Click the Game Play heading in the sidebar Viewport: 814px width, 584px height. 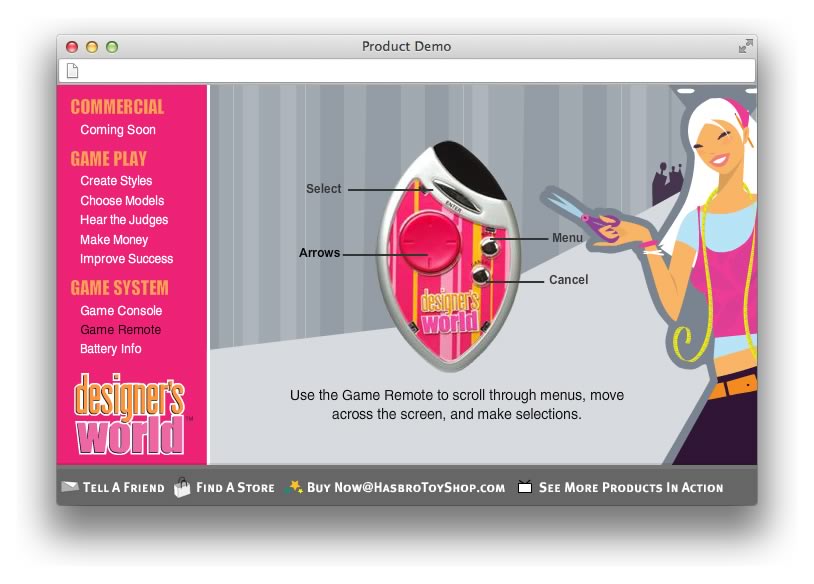(109, 158)
